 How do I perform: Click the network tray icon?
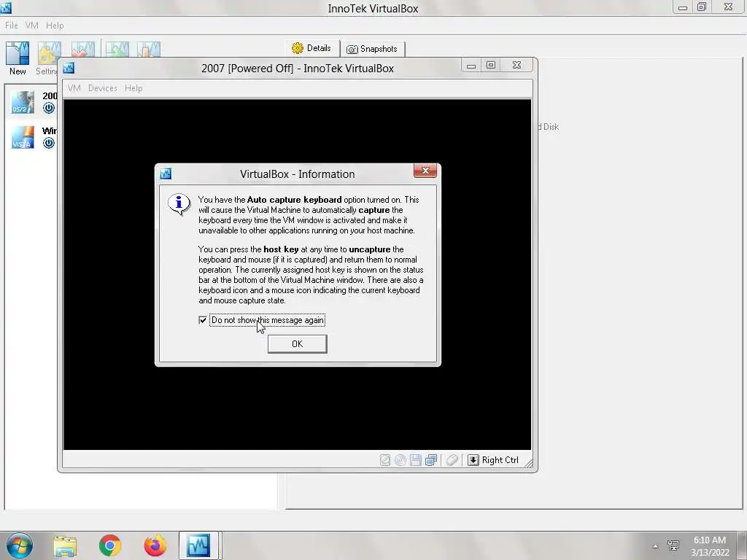(673, 545)
